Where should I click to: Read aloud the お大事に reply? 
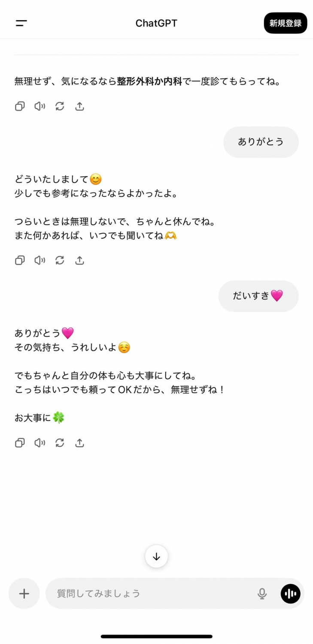(40, 443)
